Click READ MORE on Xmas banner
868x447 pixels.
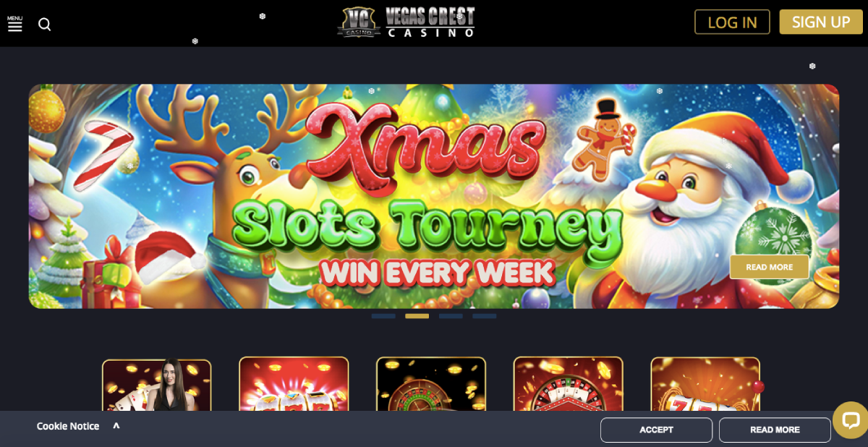coord(769,267)
